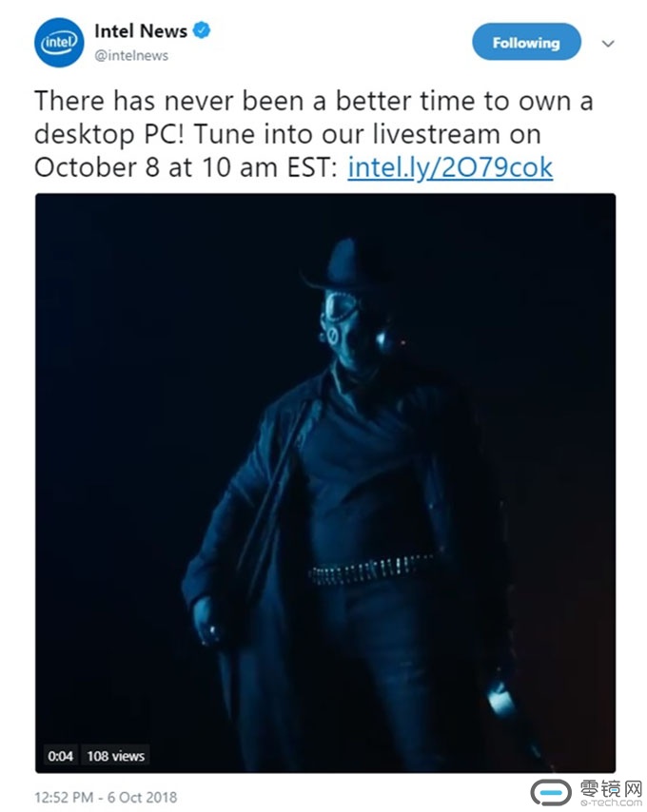Screen dimensions: 647x812
Task: Click the blue verified badge checkmark
Action: 202,30
